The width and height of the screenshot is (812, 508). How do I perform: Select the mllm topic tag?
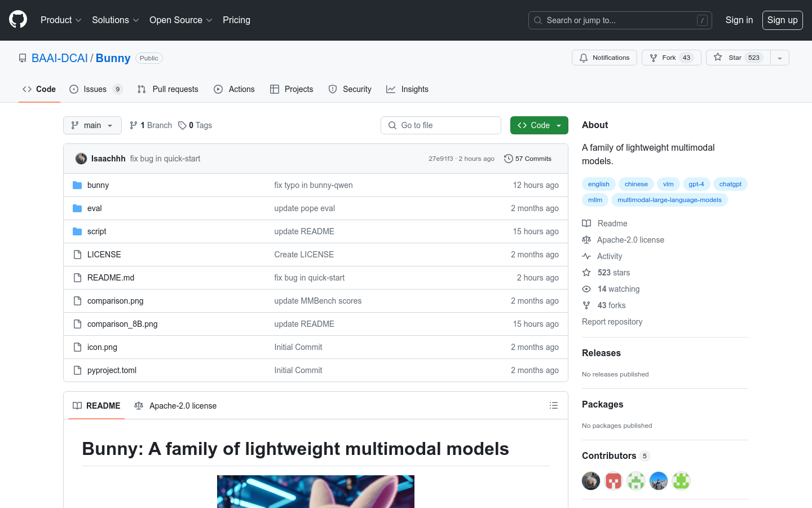pos(595,200)
